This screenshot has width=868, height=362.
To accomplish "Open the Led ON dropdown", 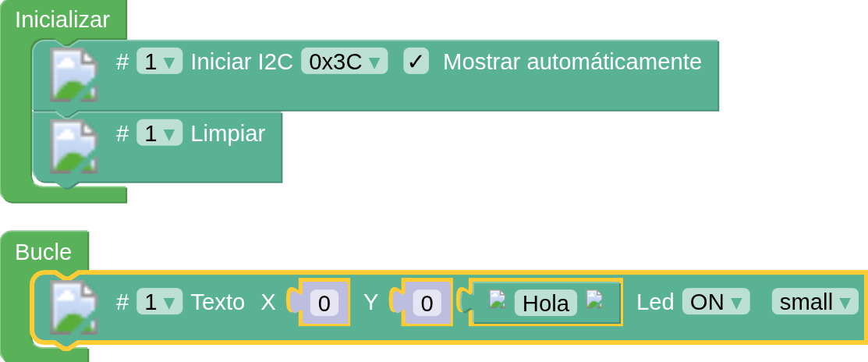I will [715, 302].
